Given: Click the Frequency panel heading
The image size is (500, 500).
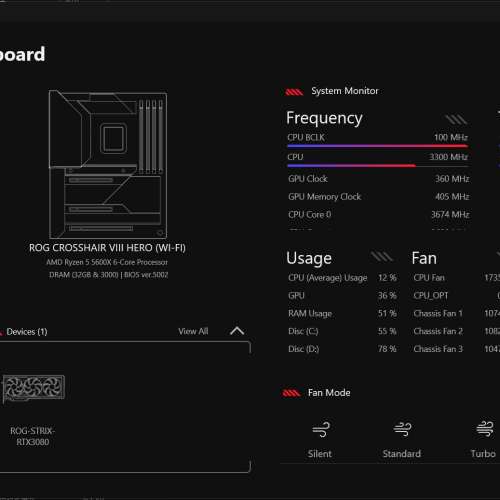Looking at the screenshot, I should 324,119.
